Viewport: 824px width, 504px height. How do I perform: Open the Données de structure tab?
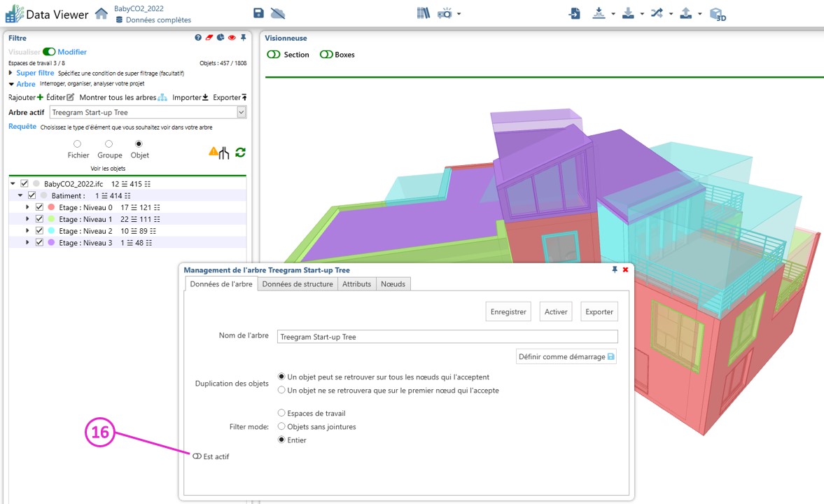click(x=298, y=283)
